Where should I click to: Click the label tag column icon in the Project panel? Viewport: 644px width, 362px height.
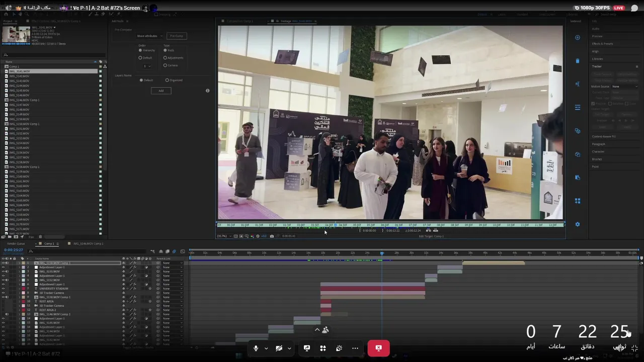tap(100, 61)
